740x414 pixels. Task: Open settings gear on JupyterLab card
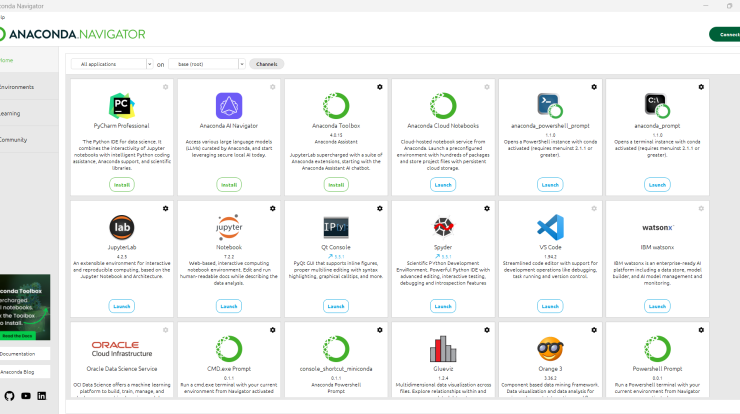[x=166, y=208]
